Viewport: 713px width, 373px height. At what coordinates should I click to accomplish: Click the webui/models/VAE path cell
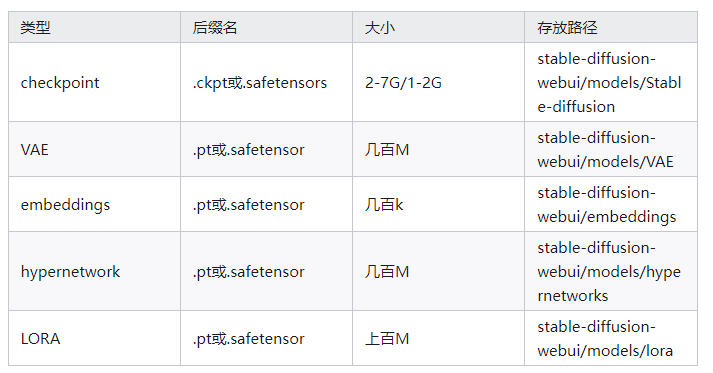click(x=611, y=149)
